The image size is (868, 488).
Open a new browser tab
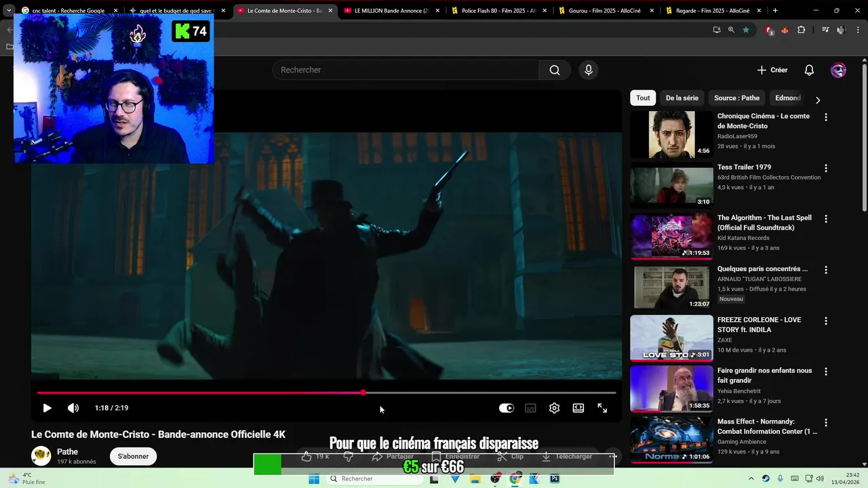tap(775, 11)
